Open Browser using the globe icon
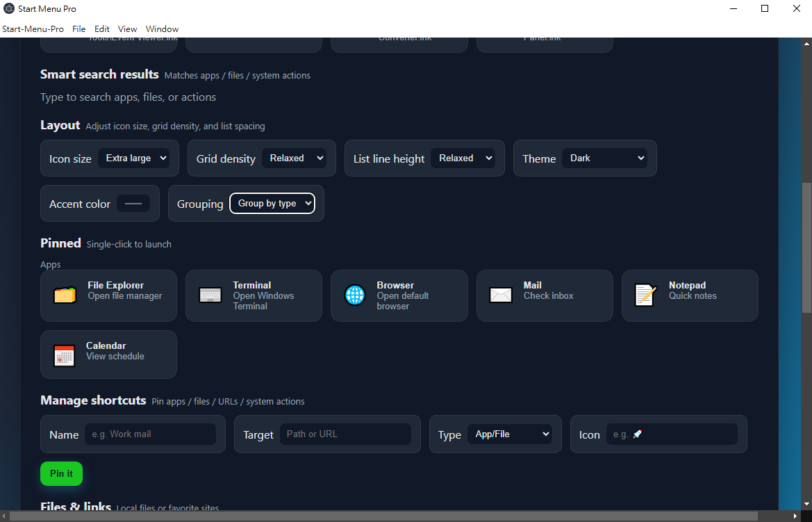The image size is (812, 522). [x=355, y=295]
